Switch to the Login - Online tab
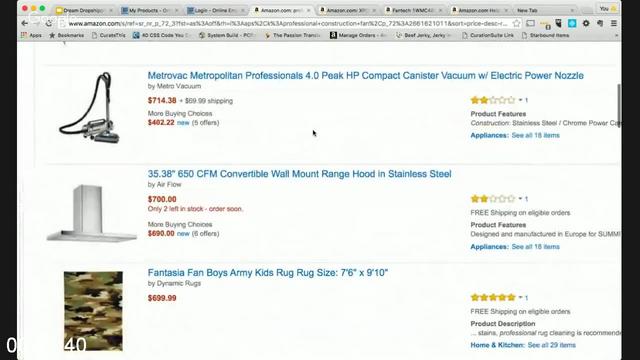 click(x=216, y=10)
